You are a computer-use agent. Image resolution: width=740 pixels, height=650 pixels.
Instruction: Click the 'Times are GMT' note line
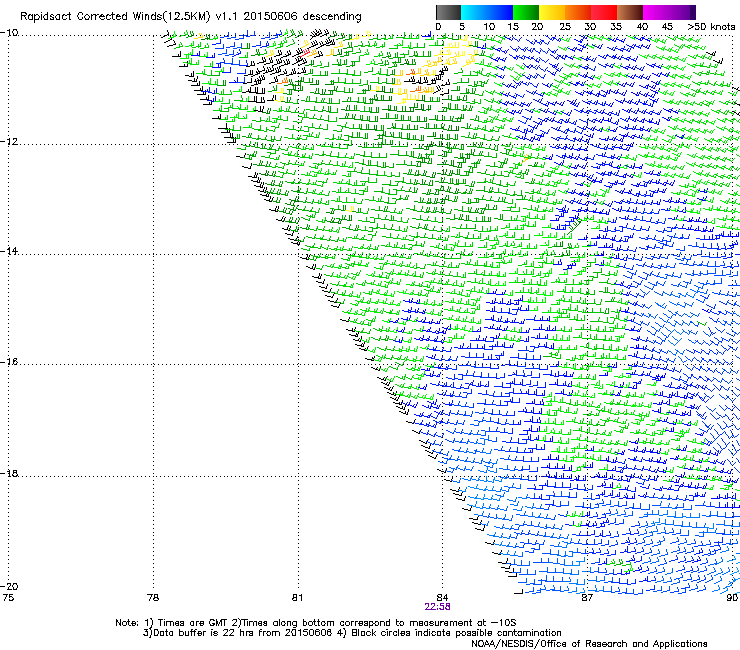pos(316,623)
